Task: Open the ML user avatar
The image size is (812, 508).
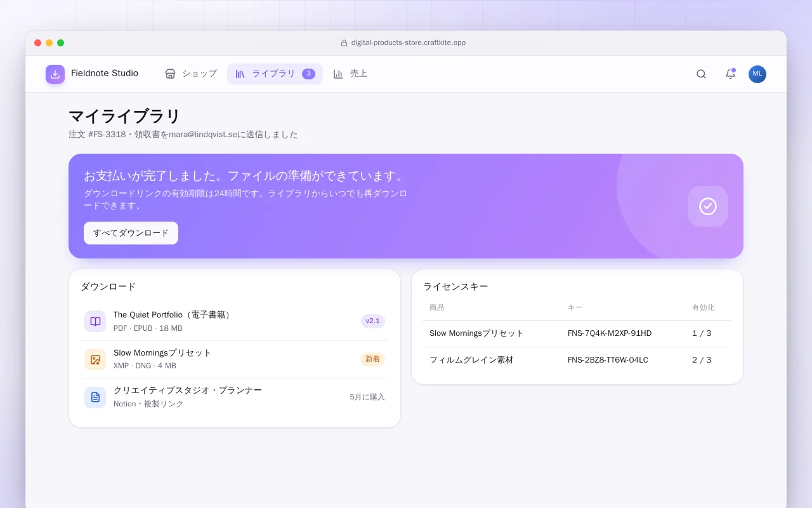Action: [757, 74]
